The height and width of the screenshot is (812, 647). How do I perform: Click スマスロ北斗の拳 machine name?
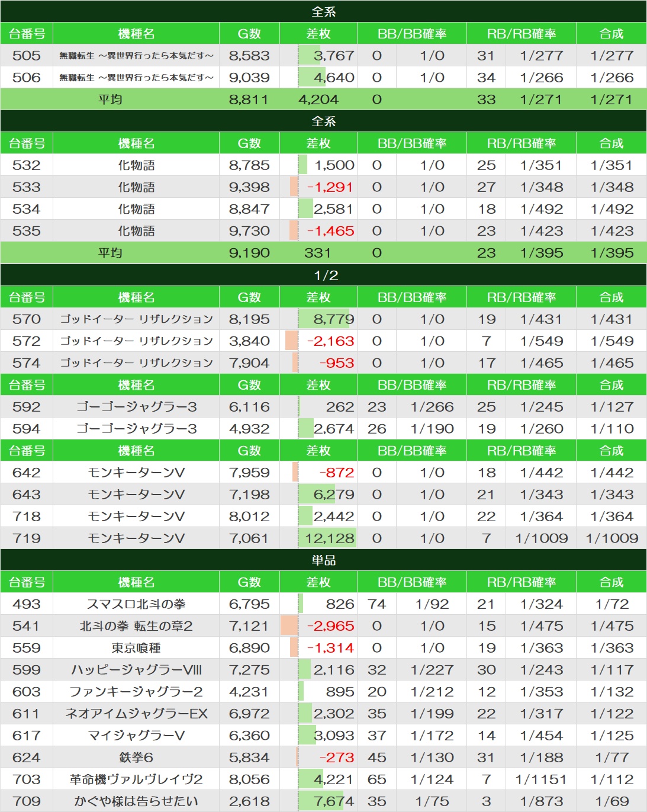tap(136, 604)
